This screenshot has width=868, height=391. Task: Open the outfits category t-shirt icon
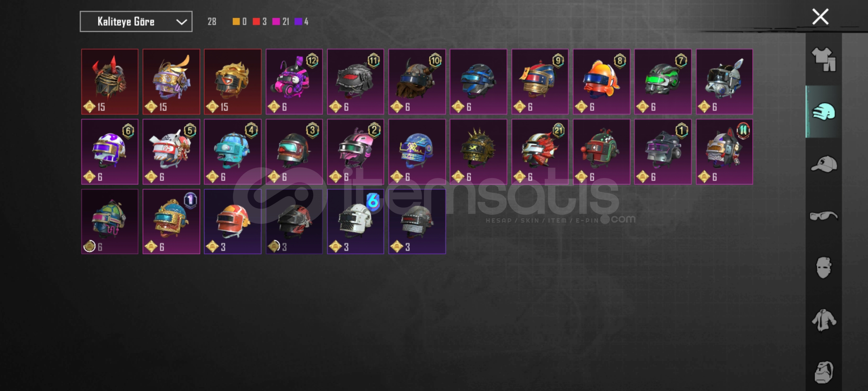[824, 59]
